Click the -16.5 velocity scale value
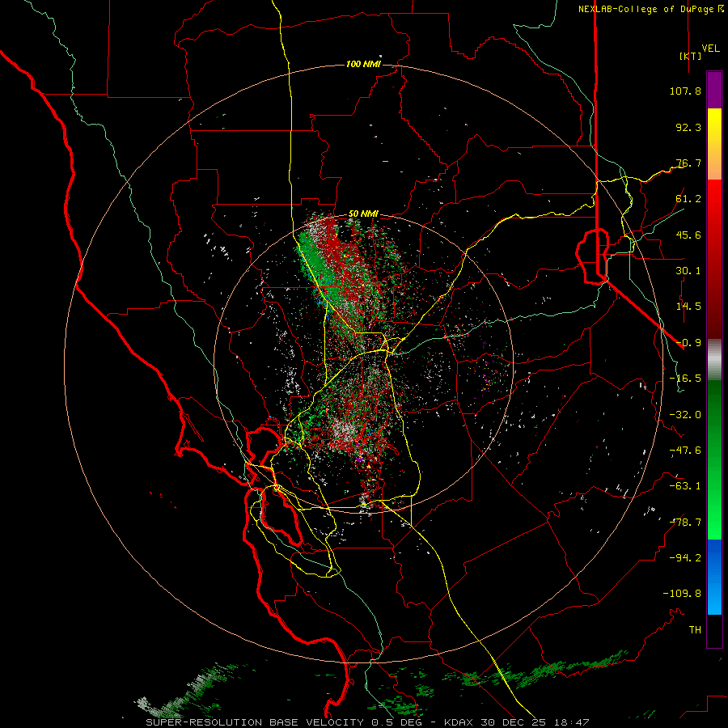Viewport: 728px width, 728px height. [x=685, y=379]
